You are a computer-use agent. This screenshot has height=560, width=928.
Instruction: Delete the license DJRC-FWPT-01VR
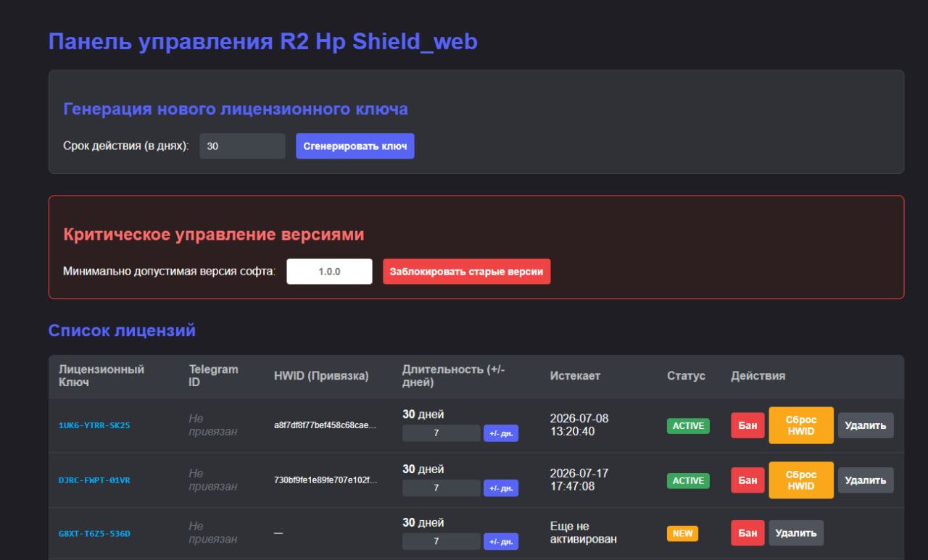[866, 480]
